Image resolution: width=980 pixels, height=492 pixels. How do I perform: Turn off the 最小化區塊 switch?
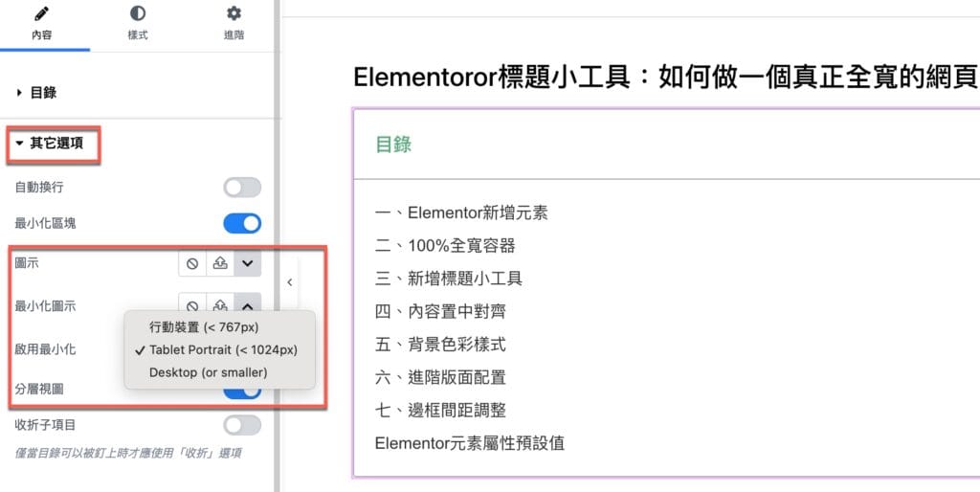click(242, 223)
